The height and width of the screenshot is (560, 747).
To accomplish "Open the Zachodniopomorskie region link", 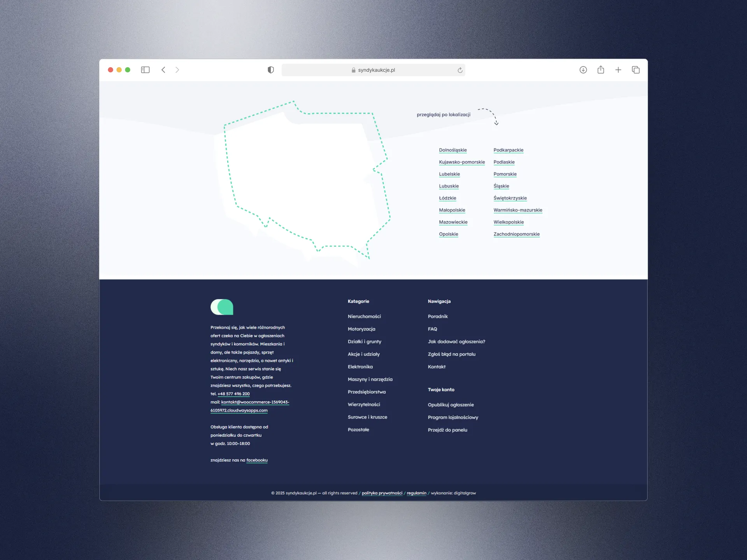I will click(x=516, y=234).
